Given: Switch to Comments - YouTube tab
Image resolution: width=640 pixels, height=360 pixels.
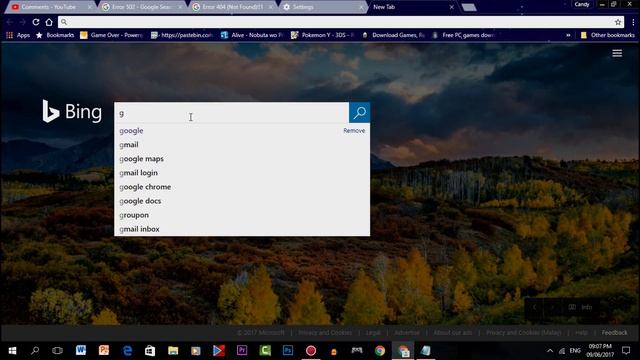Looking at the screenshot, I should (x=48, y=7).
